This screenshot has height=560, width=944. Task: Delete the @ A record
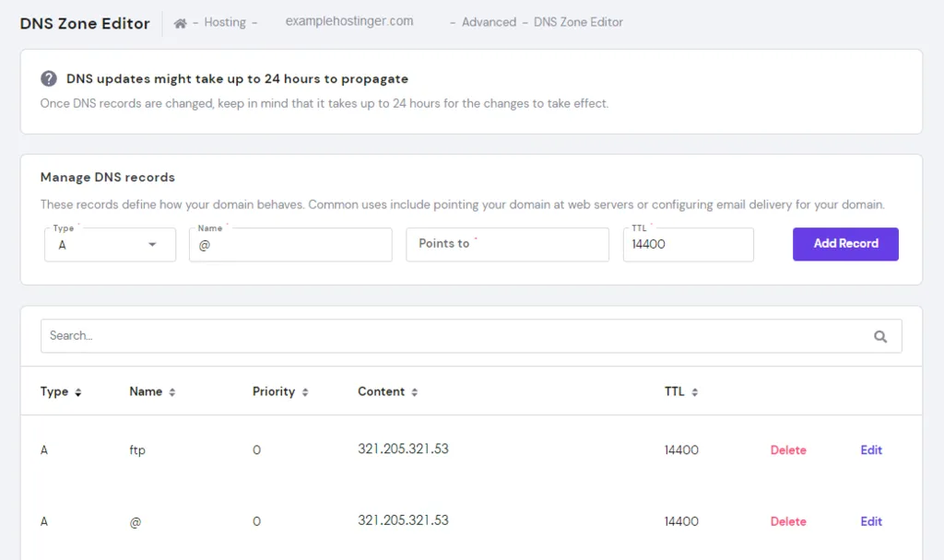click(x=788, y=521)
